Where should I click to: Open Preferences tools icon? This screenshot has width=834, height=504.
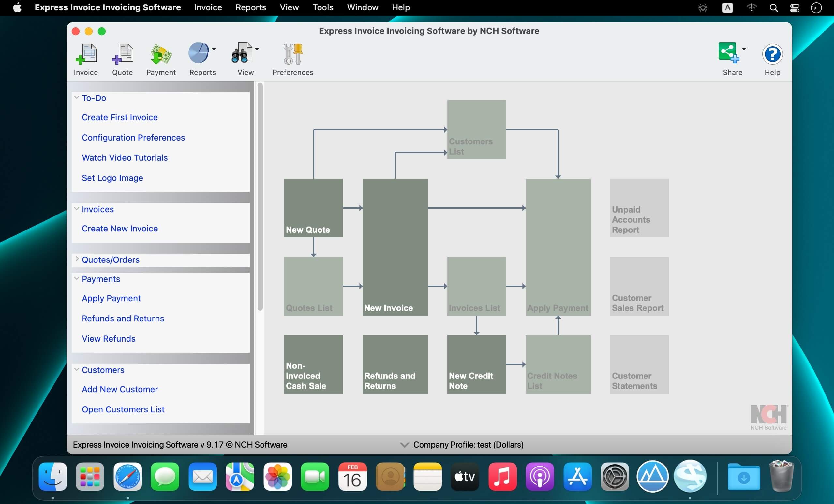click(293, 54)
